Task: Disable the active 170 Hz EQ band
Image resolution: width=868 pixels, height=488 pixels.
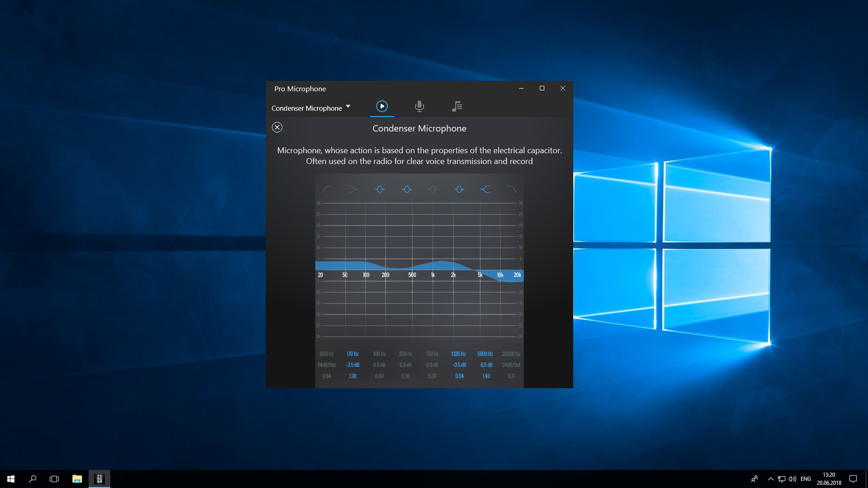Action: coord(353,190)
